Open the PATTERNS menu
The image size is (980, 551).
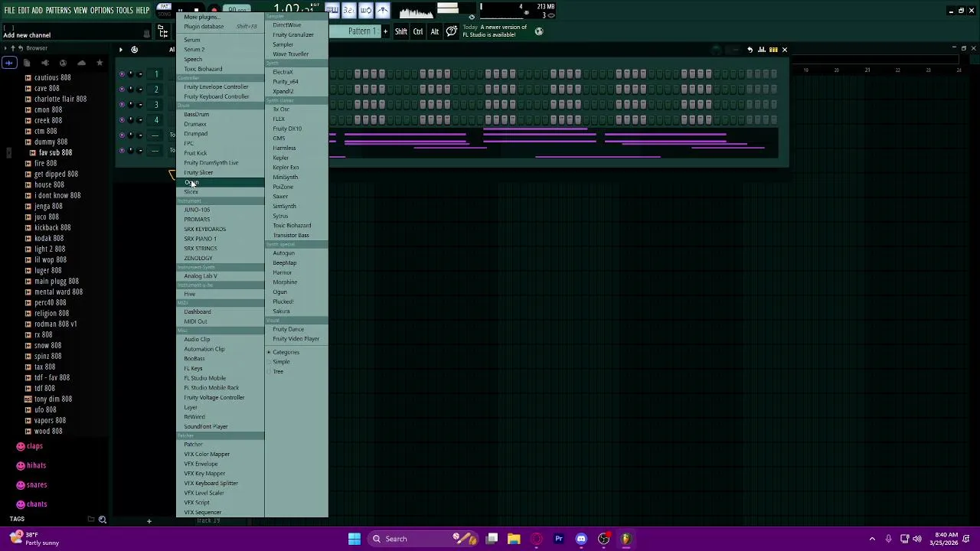pos(58,11)
